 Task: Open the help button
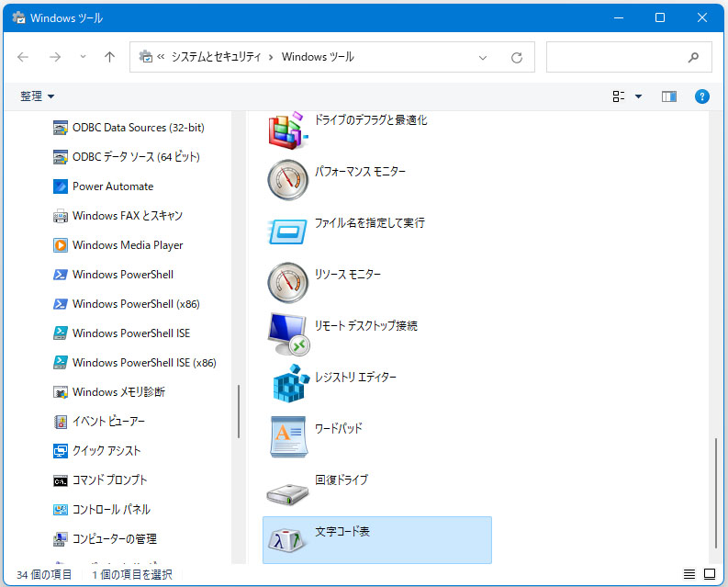[701, 96]
